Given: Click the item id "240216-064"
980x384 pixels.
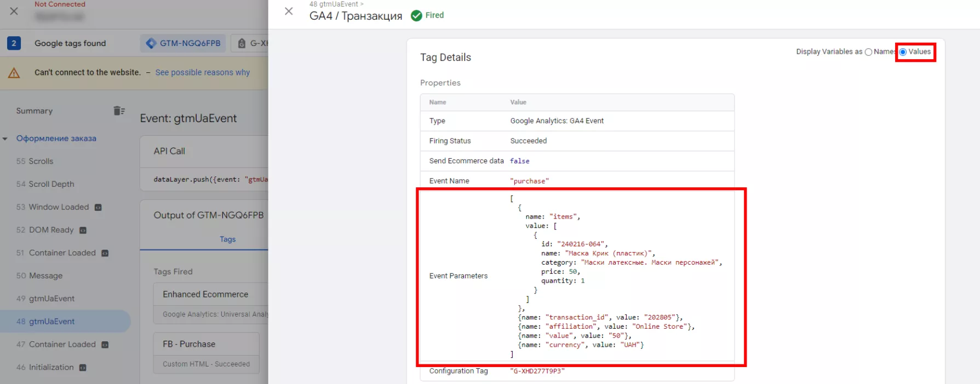Looking at the screenshot, I should pos(581,244).
